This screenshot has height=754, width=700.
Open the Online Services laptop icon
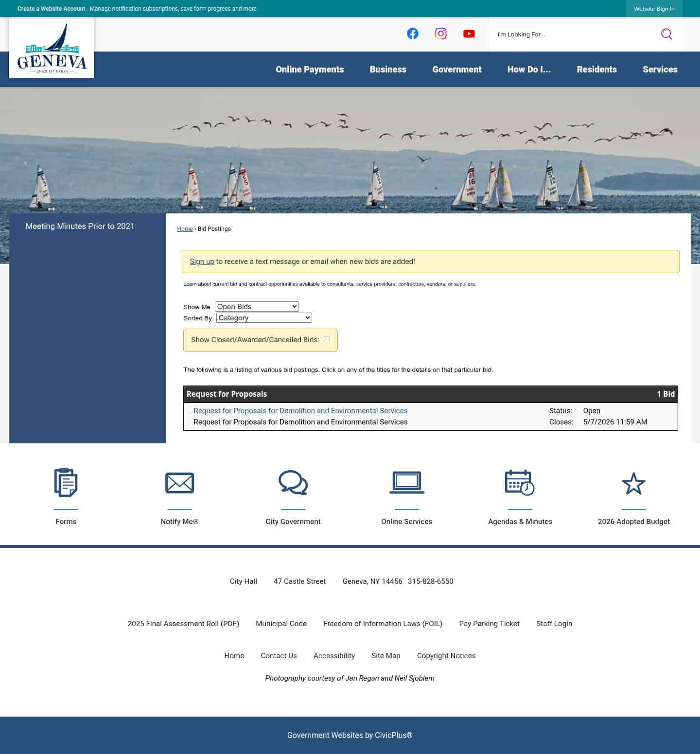406,483
